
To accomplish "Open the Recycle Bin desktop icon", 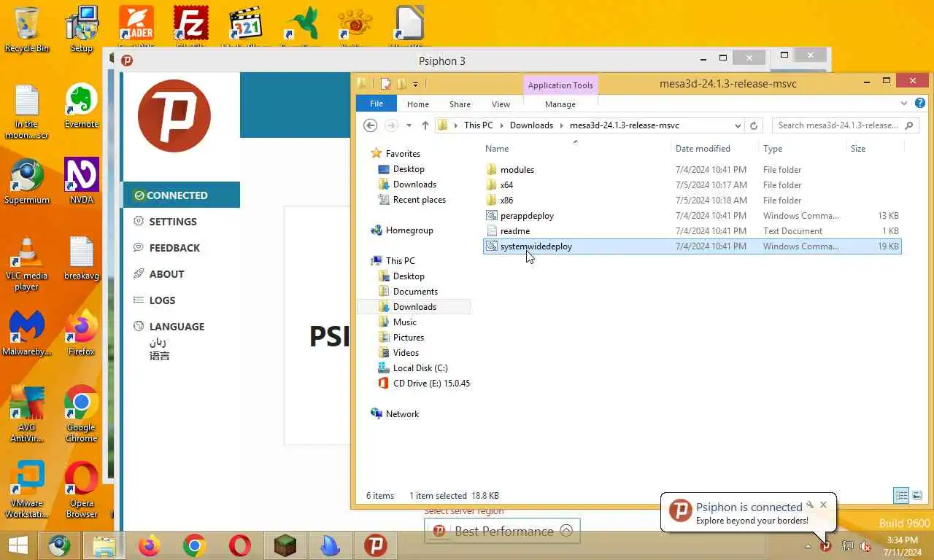I will point(27,29).
